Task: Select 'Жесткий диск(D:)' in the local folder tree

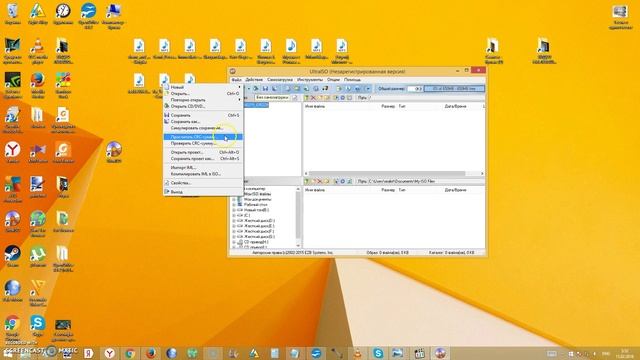Action: tap(260, 221)
